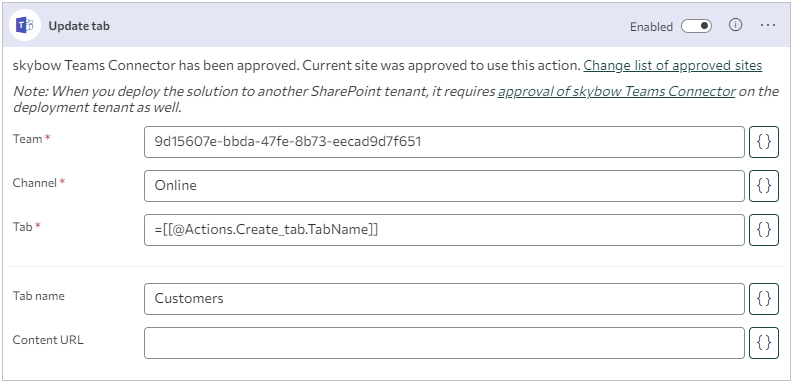Open expression builder for the Channel field

pyautogui.click(x=764, y=186)
